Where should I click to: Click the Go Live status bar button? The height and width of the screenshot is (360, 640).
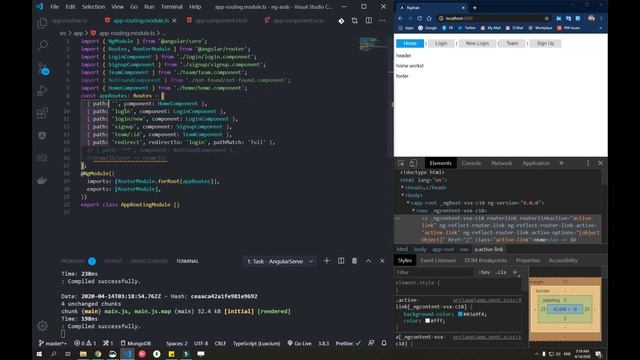tap(300, 343)
